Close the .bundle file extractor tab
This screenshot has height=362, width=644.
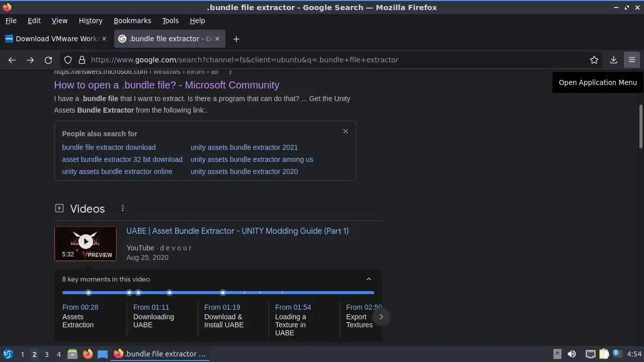pos(217,39)
